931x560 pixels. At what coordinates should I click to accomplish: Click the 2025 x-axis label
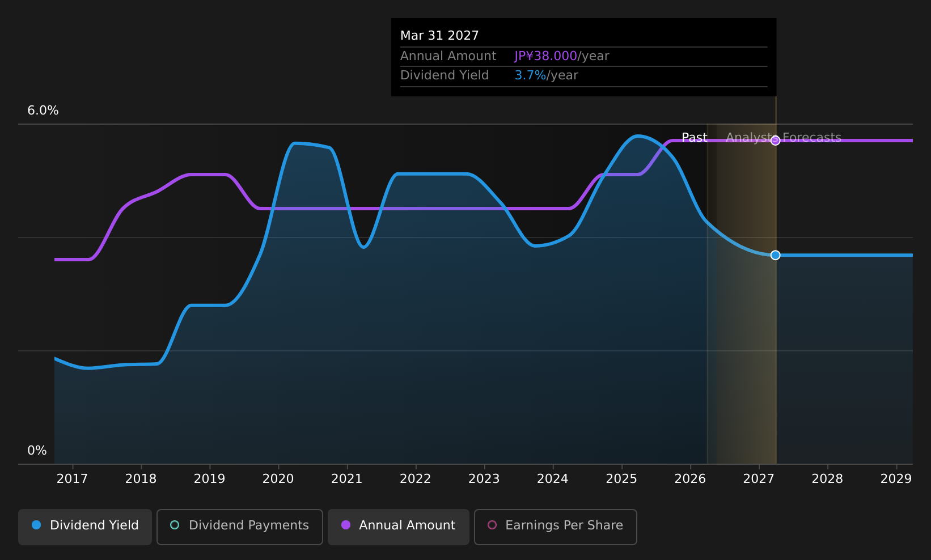[621, 479]
